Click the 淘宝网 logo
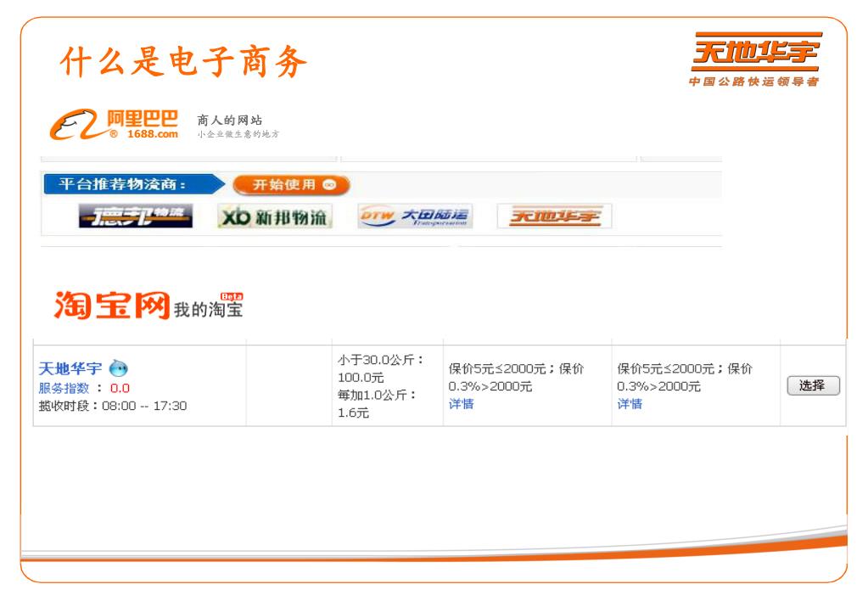 111,306
